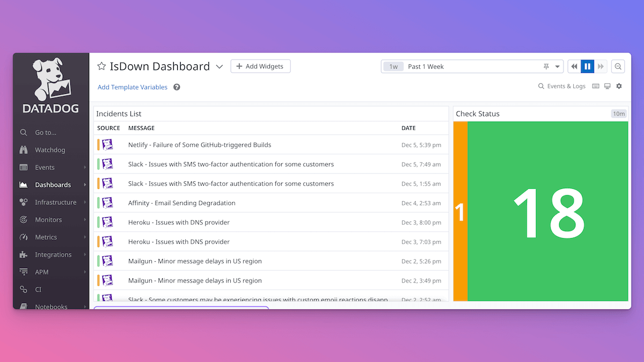Pause live dashboard updates
The image size is (644, 362).
(588, 67)
